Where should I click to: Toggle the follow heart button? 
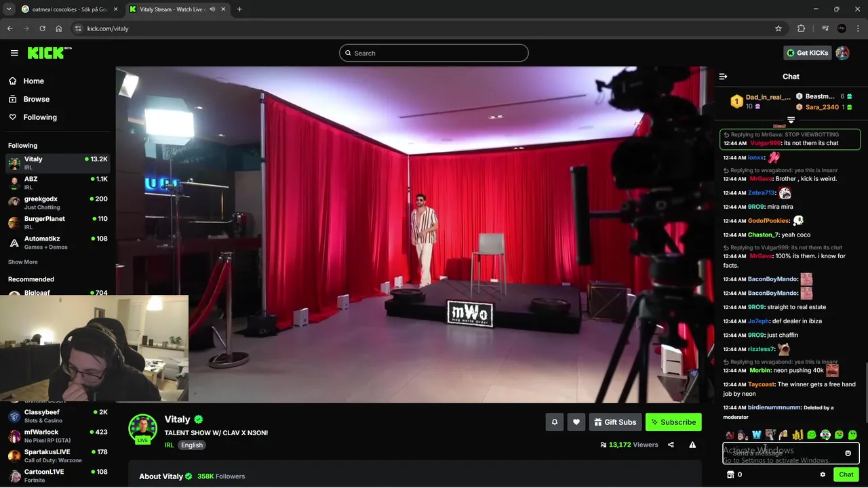point(576,422)
